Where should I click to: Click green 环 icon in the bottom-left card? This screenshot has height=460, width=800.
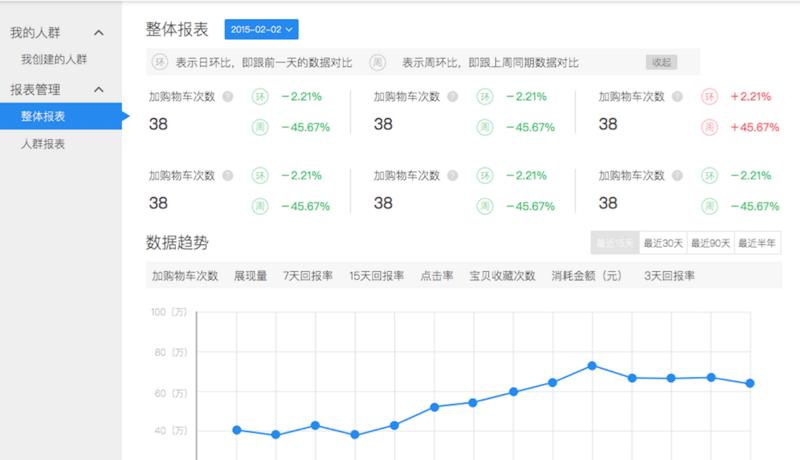click(x=260, y=175)
